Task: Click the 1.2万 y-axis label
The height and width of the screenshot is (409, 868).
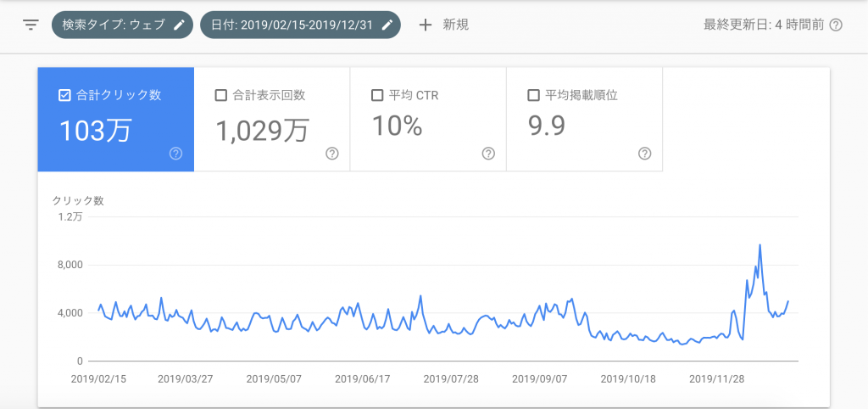Action: pyautogui.click(x=70, y=216)
